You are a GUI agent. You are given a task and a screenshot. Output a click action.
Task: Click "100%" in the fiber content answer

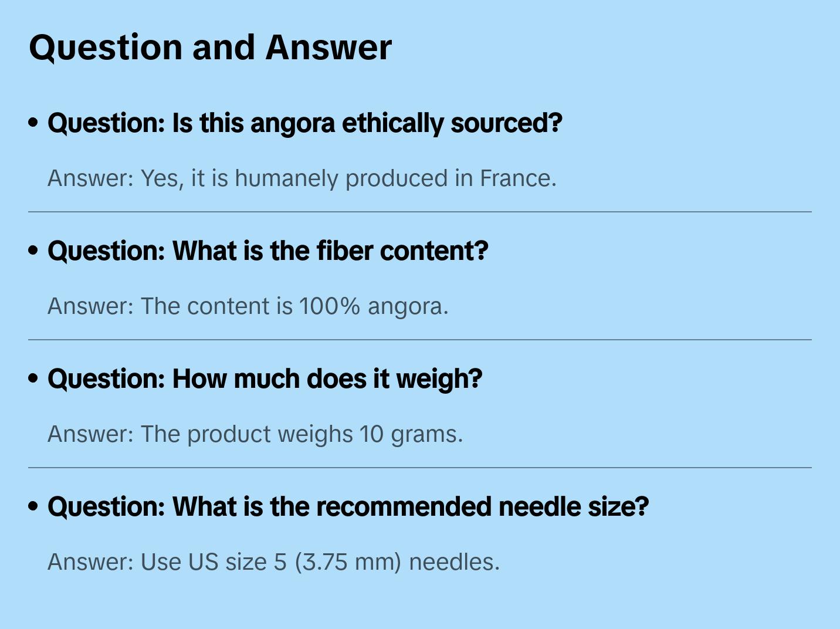pyautogui.click(x=329, y=306)
